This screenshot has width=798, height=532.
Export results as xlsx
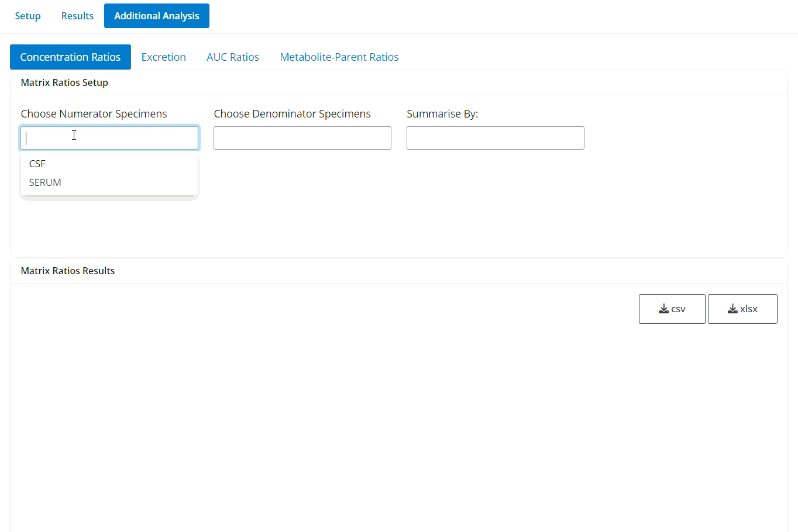[742, 309]
